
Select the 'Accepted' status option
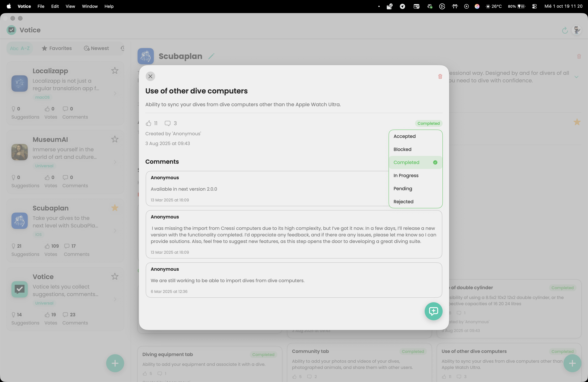coord(404,136)
